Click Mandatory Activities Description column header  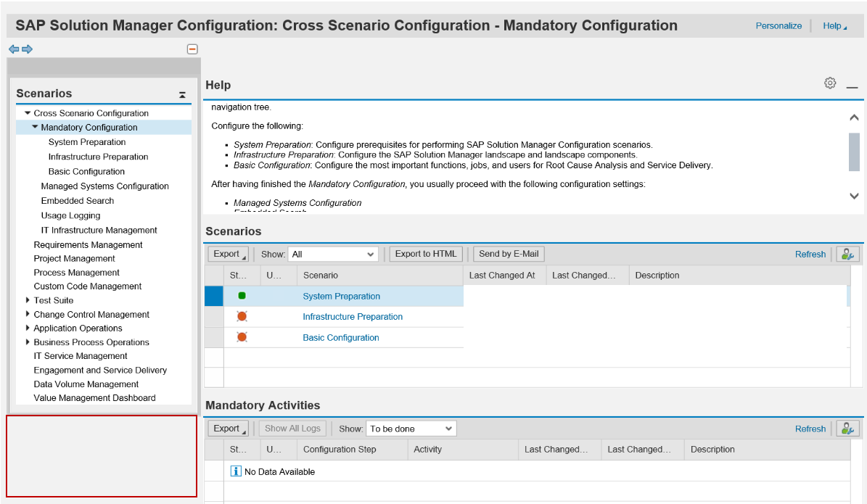tap(767, 450)
